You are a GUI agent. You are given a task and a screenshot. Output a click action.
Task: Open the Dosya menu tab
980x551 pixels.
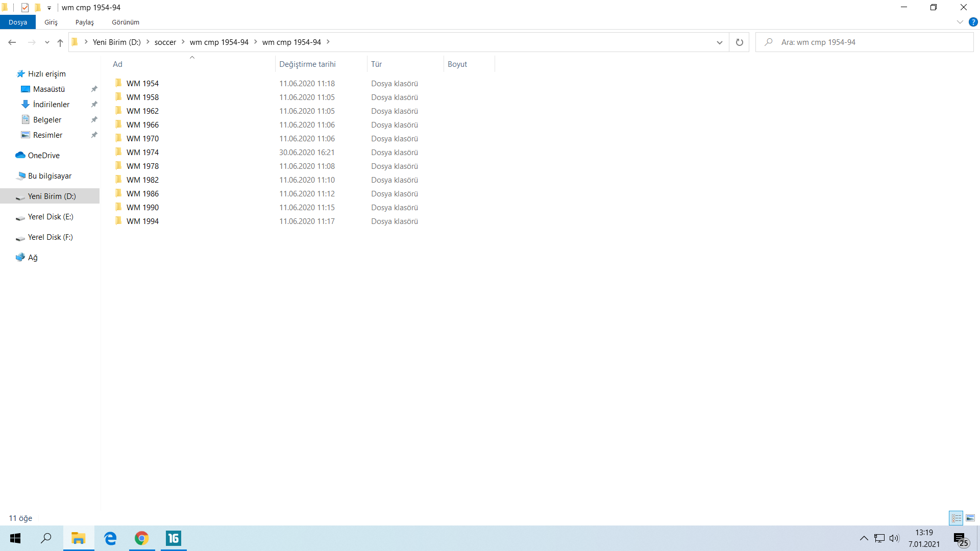tap(17, 22)
